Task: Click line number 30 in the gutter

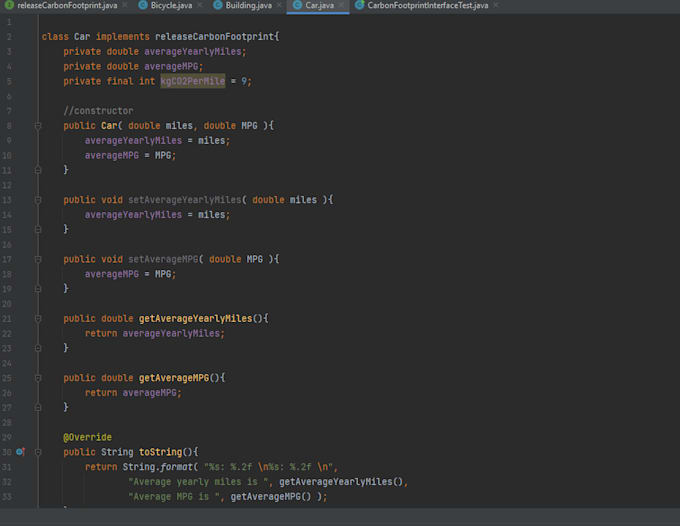Action: (7, 452)
